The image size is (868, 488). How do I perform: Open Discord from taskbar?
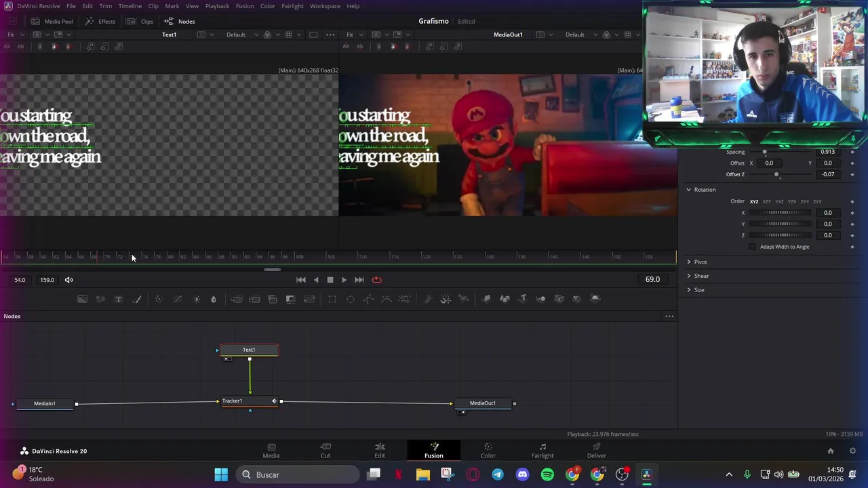coord(522,474)
